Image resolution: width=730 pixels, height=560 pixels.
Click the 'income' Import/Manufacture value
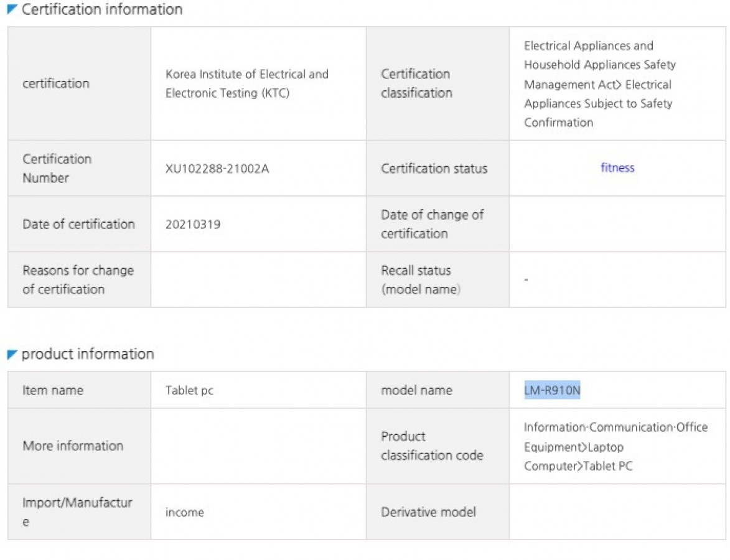tap(184, 512)
